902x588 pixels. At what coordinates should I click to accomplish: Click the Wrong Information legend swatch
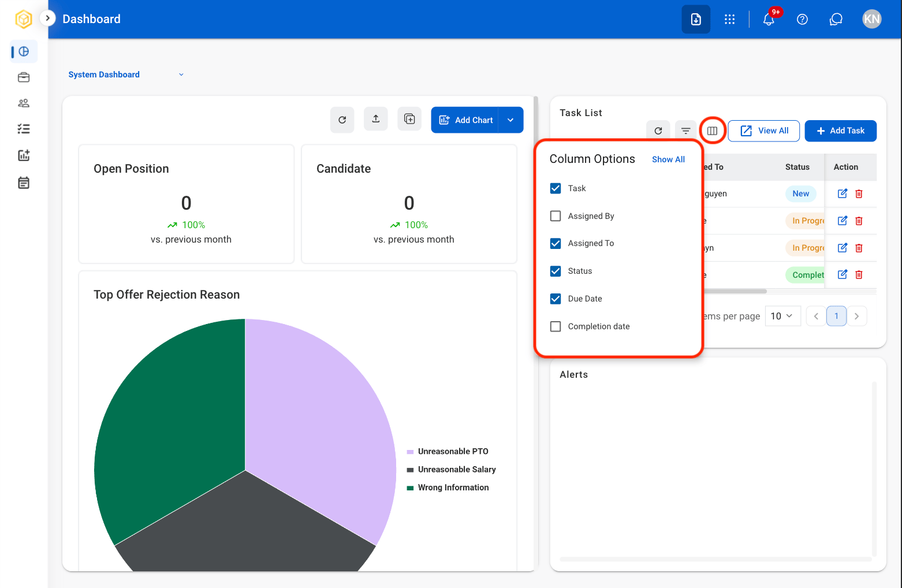pyautogui.click(x=410, y=488)
